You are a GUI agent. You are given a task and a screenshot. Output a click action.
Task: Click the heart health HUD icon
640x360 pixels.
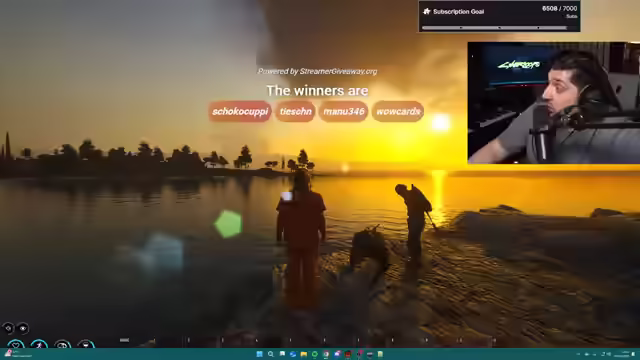pos(16,344)
